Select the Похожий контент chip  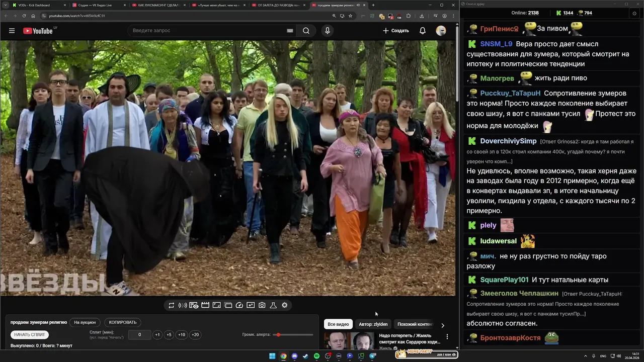click(415, 324)
